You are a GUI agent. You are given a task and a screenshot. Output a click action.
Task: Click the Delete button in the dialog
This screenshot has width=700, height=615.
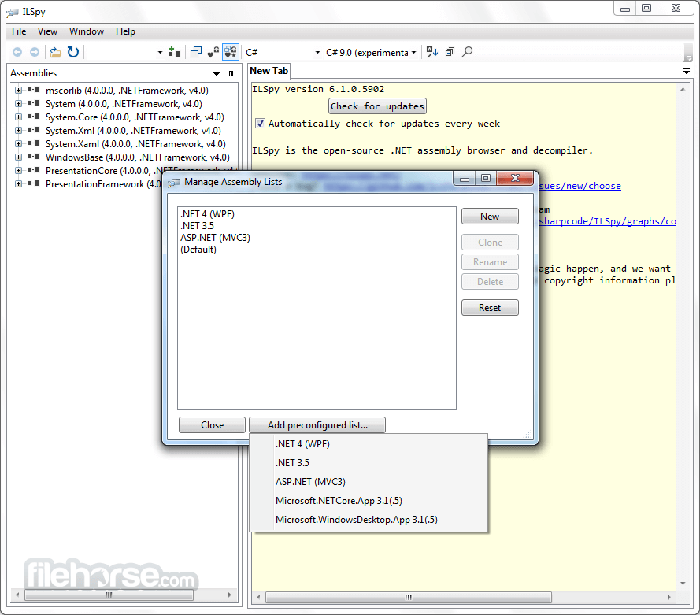pos(490,282)
